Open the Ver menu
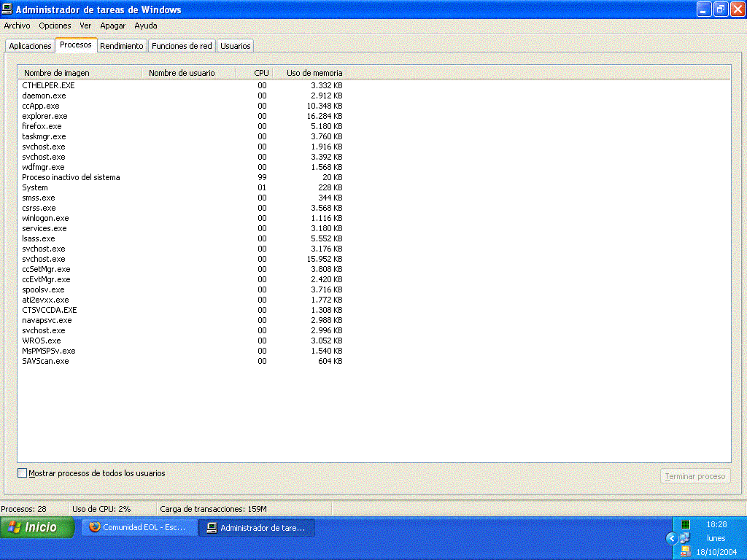The image size is (747, 560). click(85, 26)
